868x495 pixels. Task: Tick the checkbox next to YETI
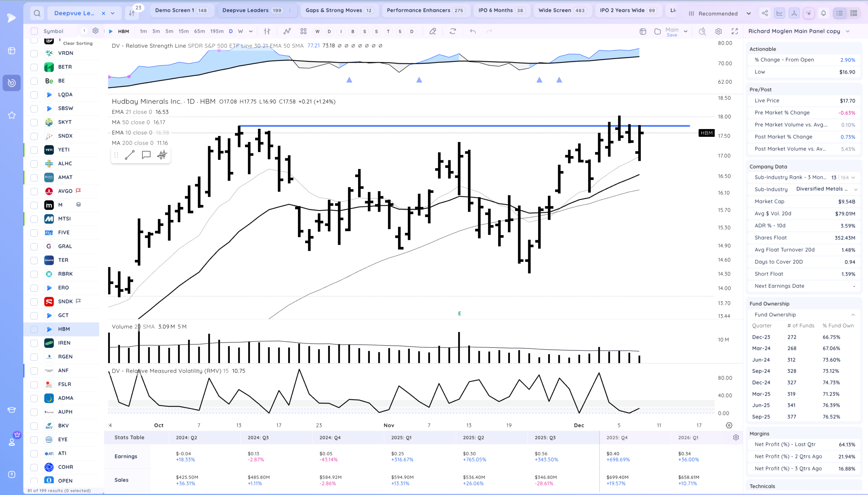tap(34, 150)
